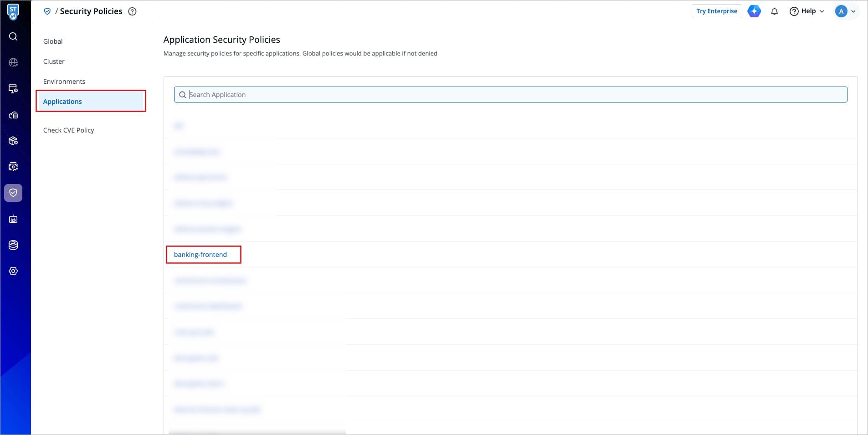Click the package cube sidebar icon
868x435 pixels.
pos(13,141)
